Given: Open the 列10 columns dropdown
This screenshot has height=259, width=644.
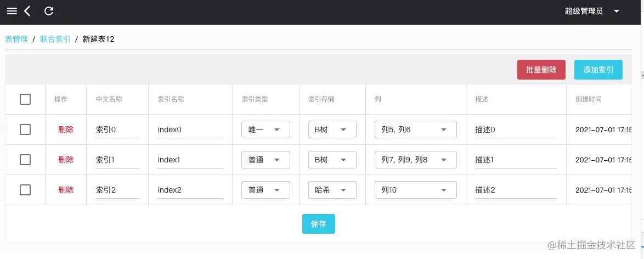Looking at the screenshot, I should click(416, 190).
